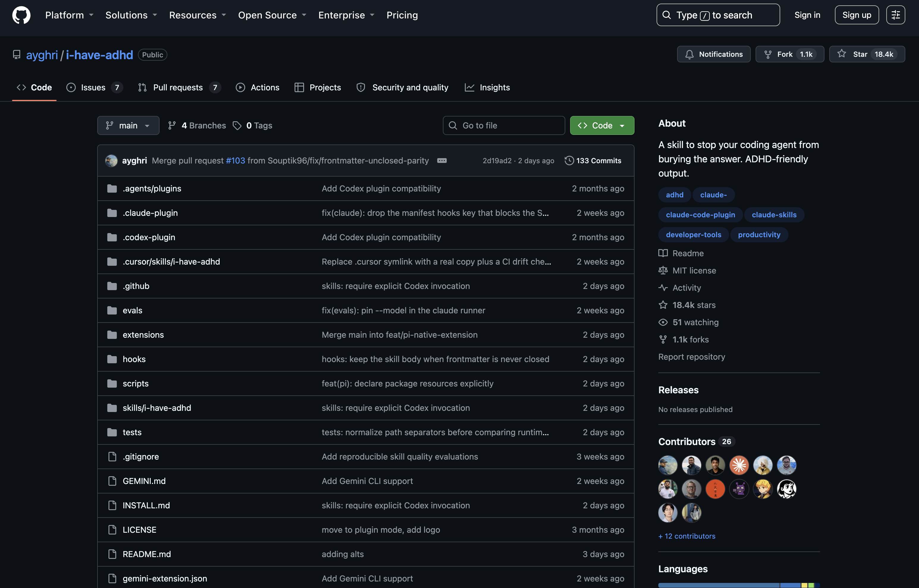Star the repository using the star icon
The image size is (919, 588).
coord(841,54)
